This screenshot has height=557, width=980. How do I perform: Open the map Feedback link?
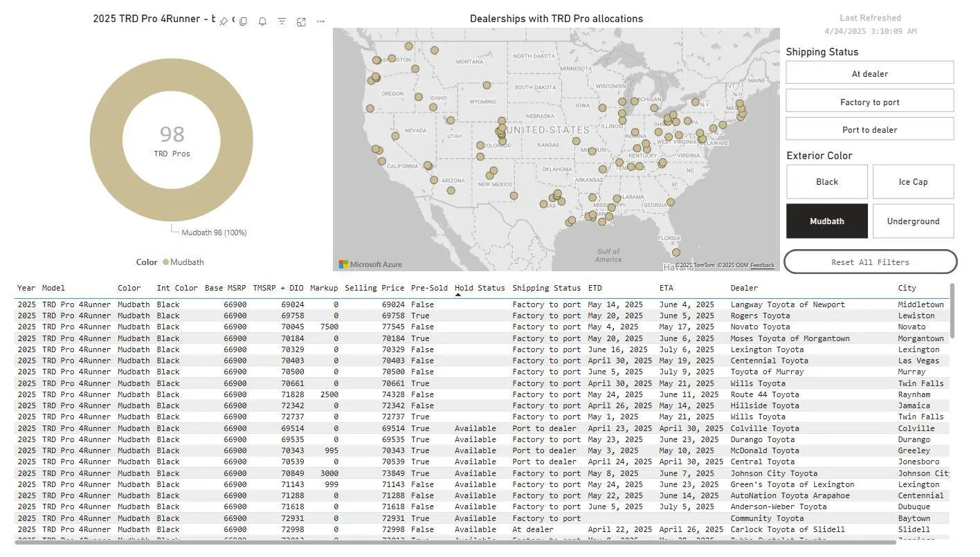pos(762,266)
